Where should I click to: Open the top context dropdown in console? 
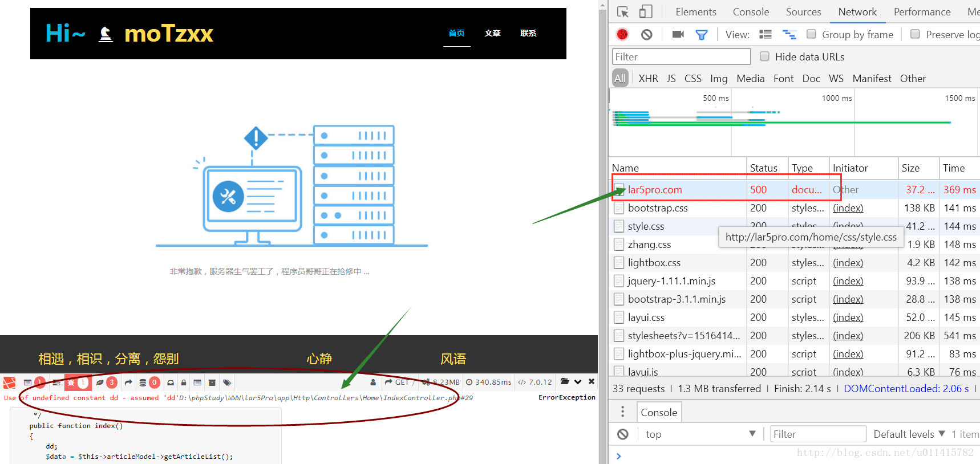pyautogui.click(x=699, y=434)
